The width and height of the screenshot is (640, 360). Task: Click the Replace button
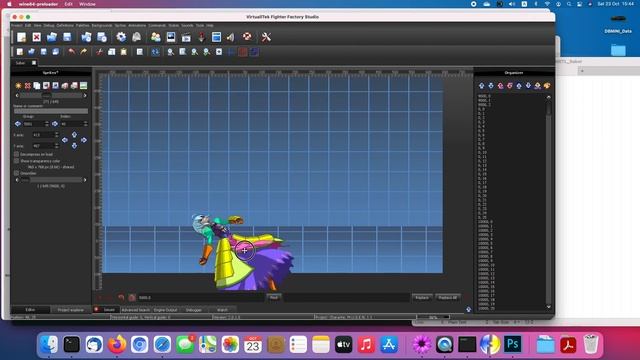pos(422,298)
